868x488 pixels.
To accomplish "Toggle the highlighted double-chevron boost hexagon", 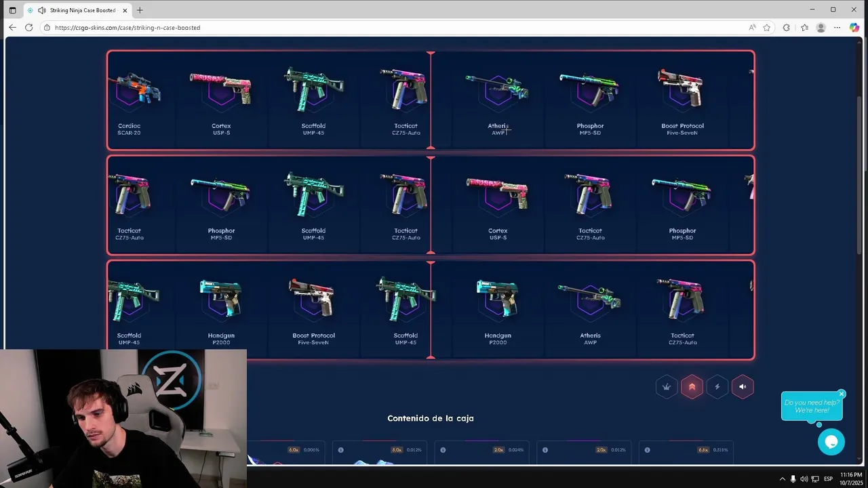I will 692,387.
